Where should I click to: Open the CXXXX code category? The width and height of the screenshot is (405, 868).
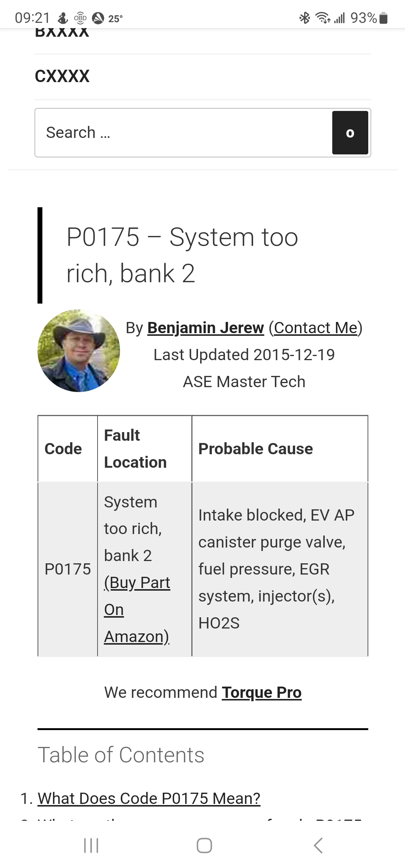[x=62, y=76]
